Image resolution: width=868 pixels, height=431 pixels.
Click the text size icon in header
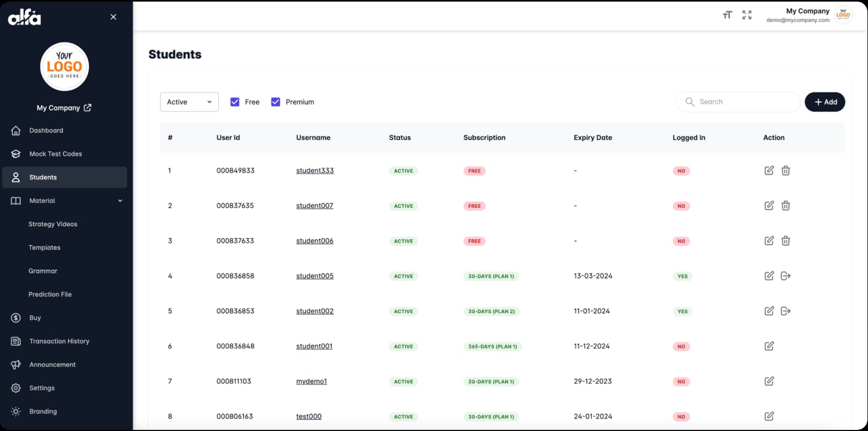tap(727, 15)
